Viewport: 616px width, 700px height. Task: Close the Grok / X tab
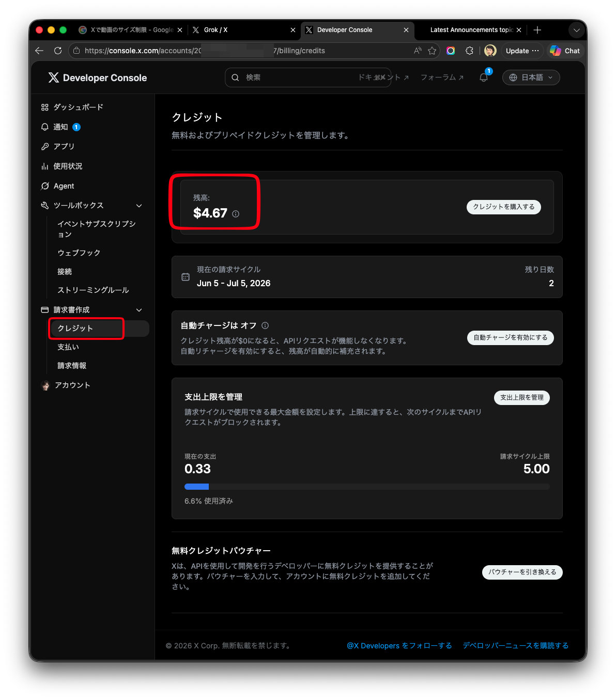click(x=293, y=30)
